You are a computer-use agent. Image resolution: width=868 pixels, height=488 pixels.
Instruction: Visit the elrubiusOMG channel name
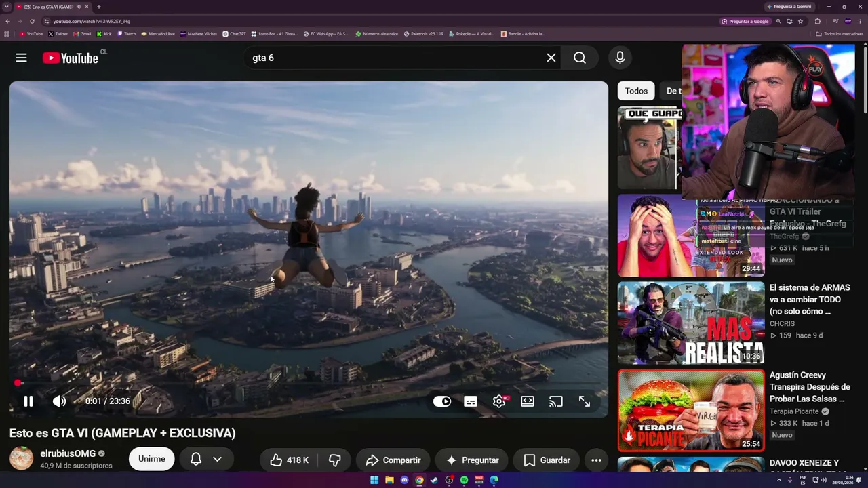tap(68, 453)
